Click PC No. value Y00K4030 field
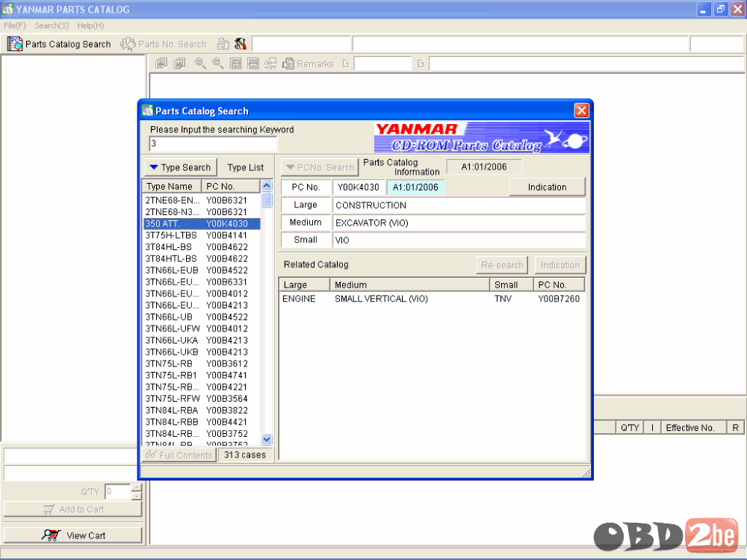747x560 pixels. click(359, 187)
